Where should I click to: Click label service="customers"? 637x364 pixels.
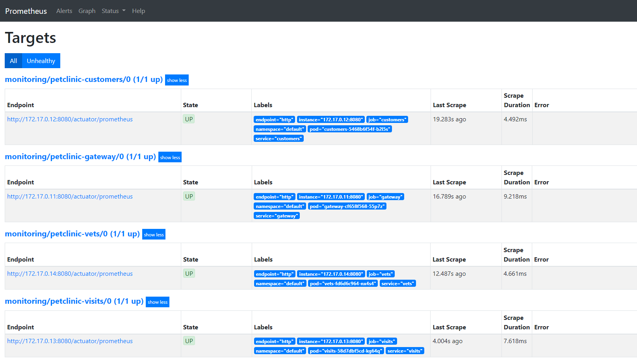[x=279, y=139]
